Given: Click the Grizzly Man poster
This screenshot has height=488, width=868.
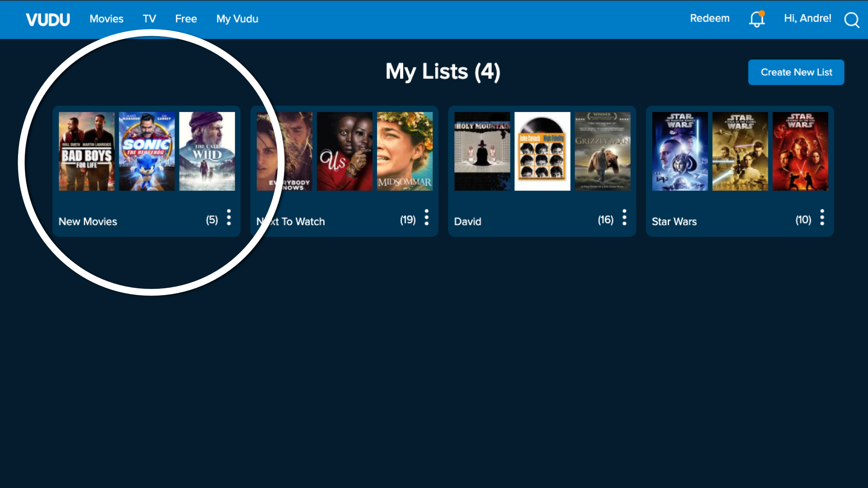Looking at the screenshot, I should (x=602, y=151).
